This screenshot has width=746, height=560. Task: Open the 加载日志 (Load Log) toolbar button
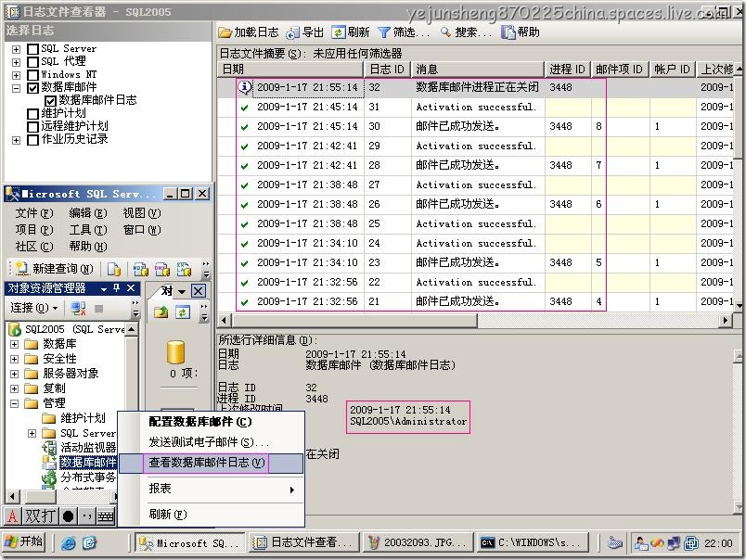pos(249,32)
